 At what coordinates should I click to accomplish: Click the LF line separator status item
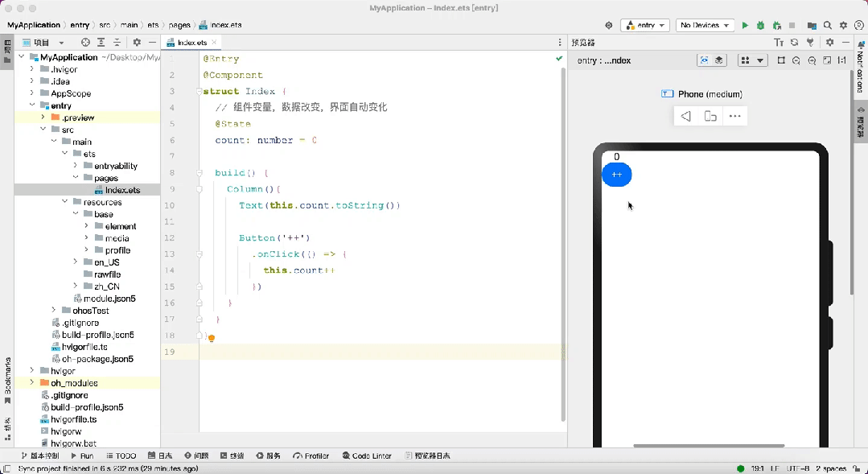(x=775, y=468)
